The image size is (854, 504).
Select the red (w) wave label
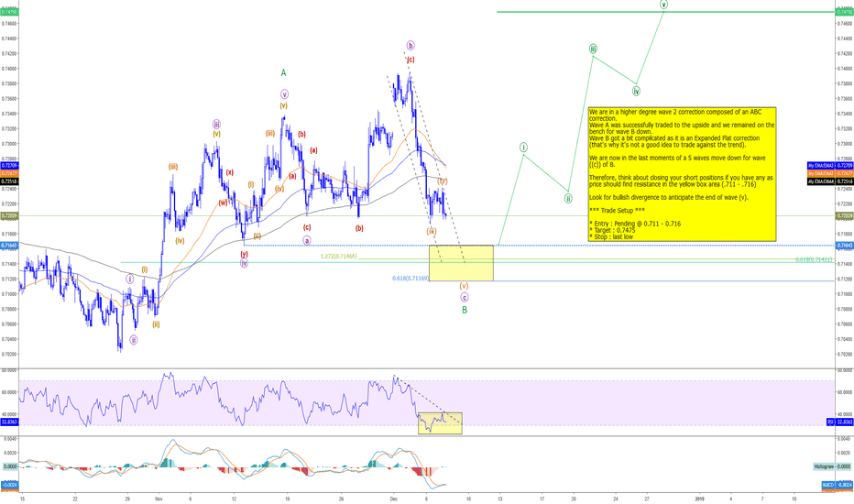(x=223, y=203)
